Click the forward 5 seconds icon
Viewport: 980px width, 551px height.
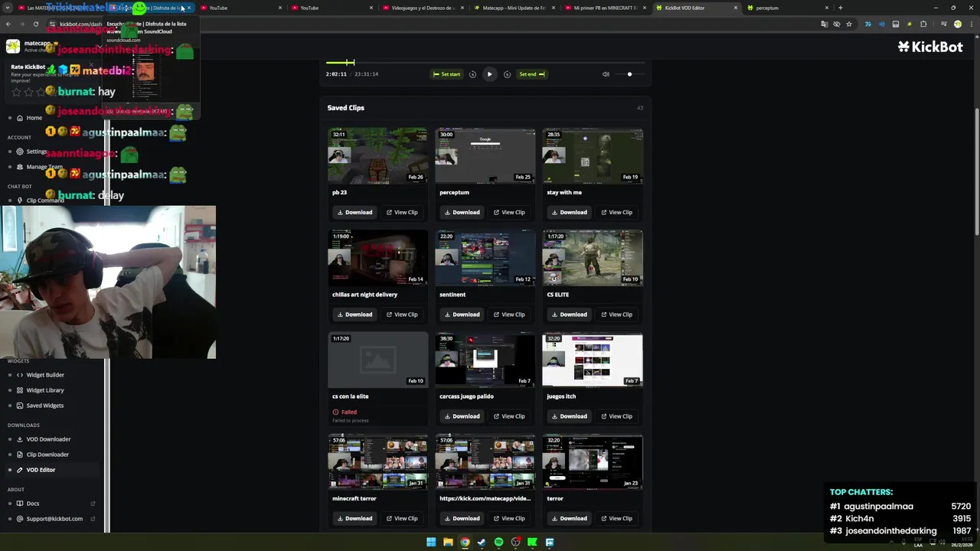[507, 74]
